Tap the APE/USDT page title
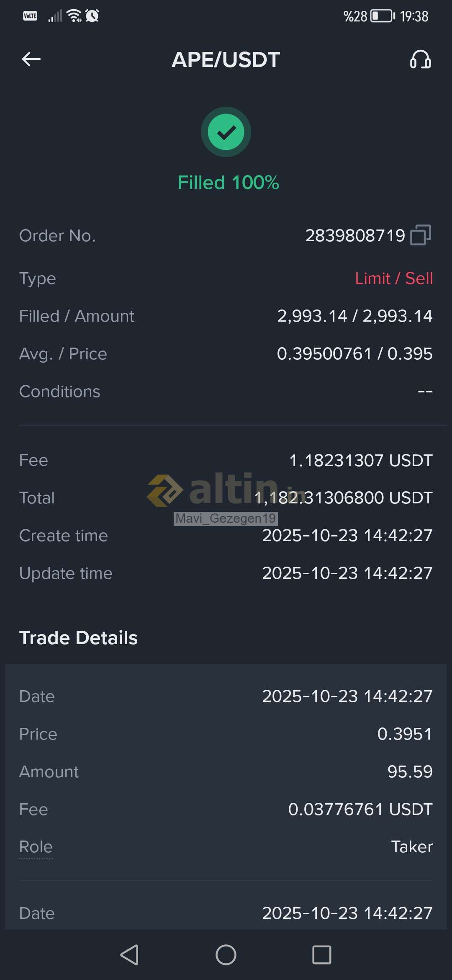The height and width of the screenshot is (980, 452). (x=226, y=59)
